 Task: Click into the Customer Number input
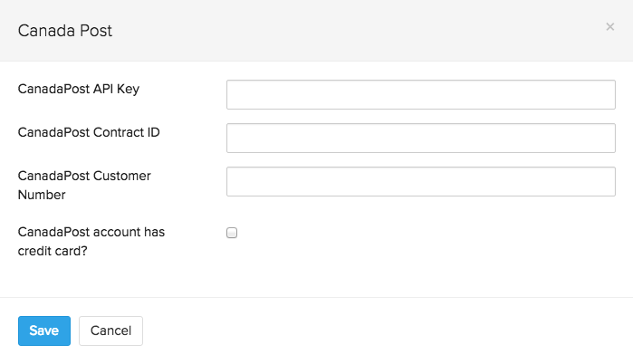(420, 181)
